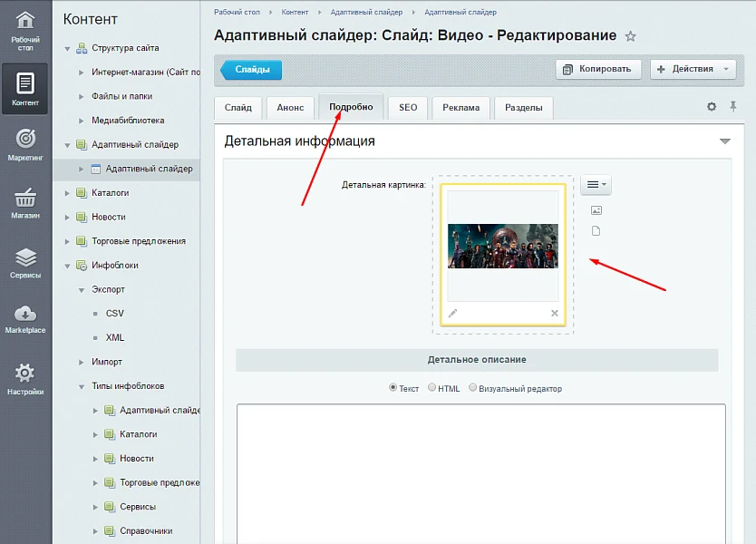756x544 pixels.
Task: Switch to the Слайд tab
Action: (238, 108)
